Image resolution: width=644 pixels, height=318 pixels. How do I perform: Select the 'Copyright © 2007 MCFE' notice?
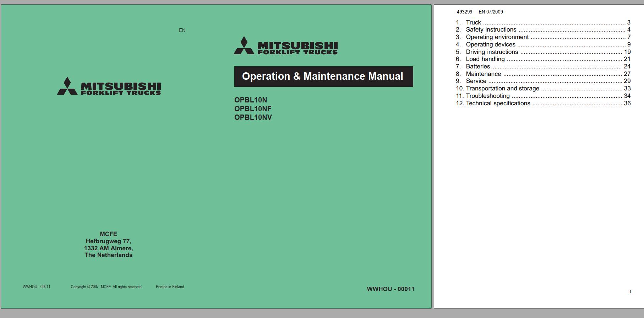(x=107, y=287)
